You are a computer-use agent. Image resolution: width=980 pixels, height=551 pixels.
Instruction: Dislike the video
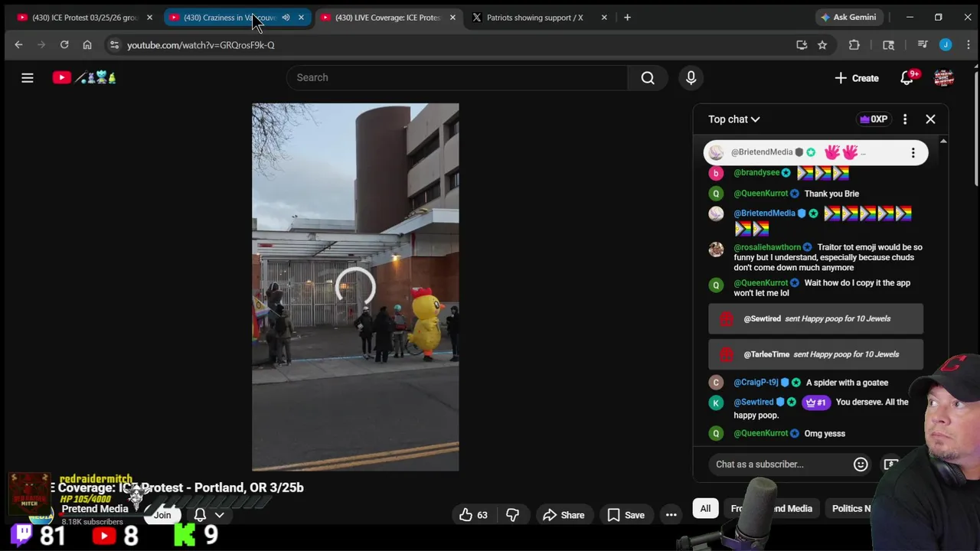pyautogui.click(x=512, y=515)
